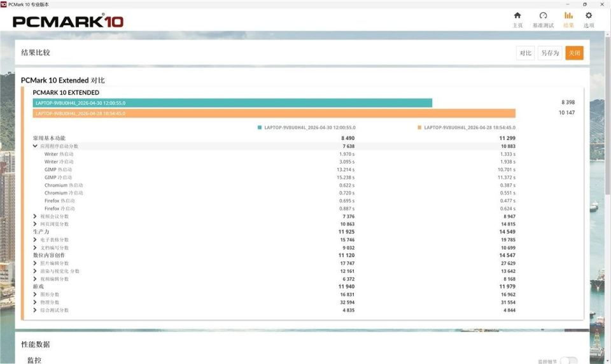This screenshot has width=611, height=364.
Task: Expand the 物理分数 row
Action: pos(35,302)
